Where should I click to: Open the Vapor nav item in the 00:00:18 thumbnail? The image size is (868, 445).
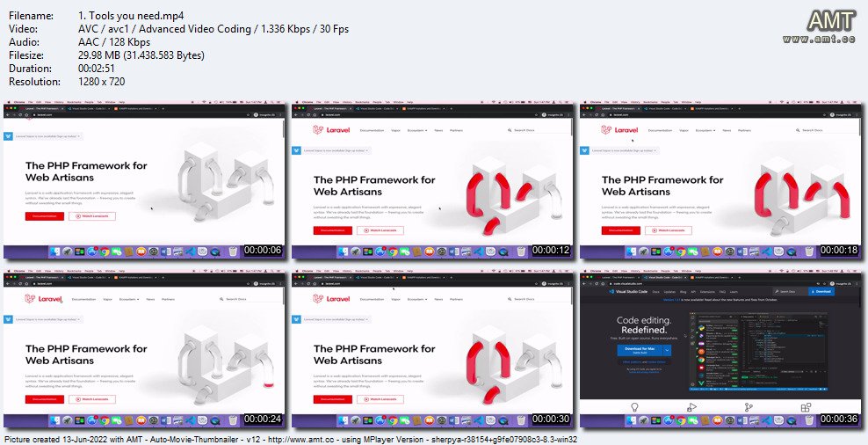(x=684, y=130)
